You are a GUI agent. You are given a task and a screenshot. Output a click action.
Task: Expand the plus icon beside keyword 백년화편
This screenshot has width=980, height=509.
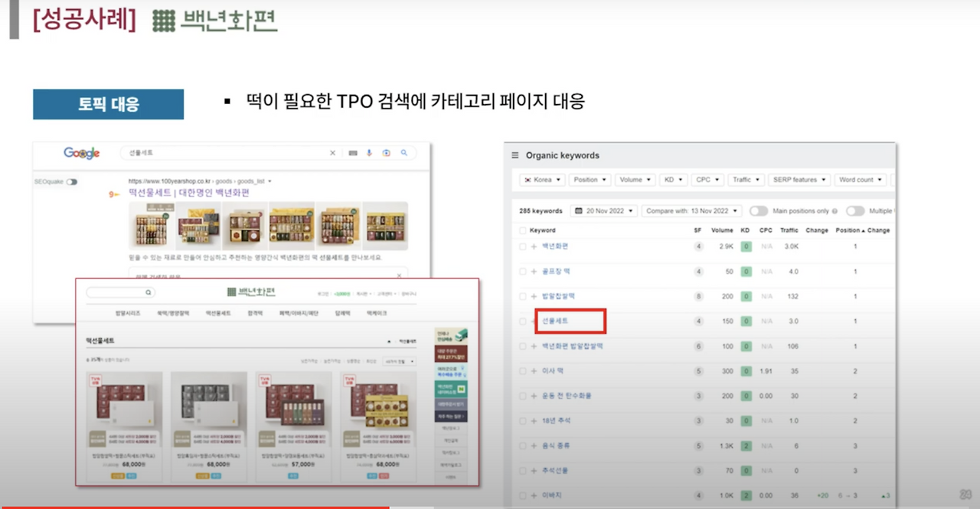pos(534,246)
